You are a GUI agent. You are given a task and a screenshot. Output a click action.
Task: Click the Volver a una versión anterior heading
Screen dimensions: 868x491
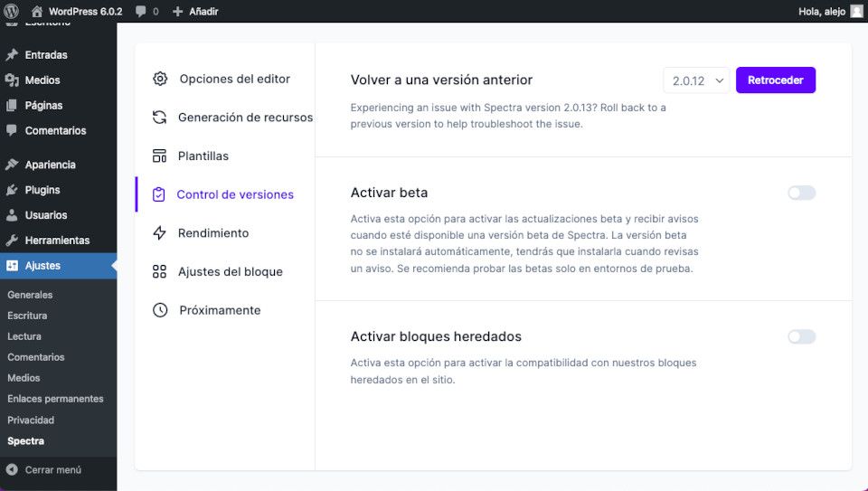point(442,80)
